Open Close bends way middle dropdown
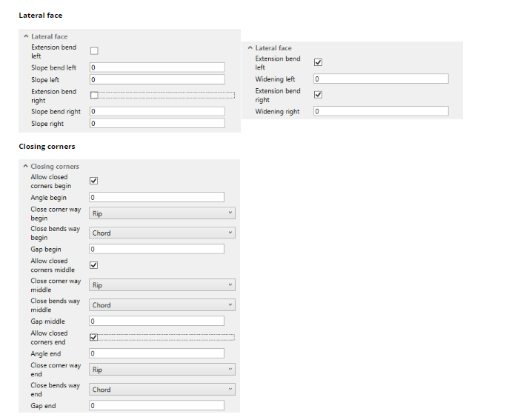Screen dimensions: 506x420 (162, 304)
